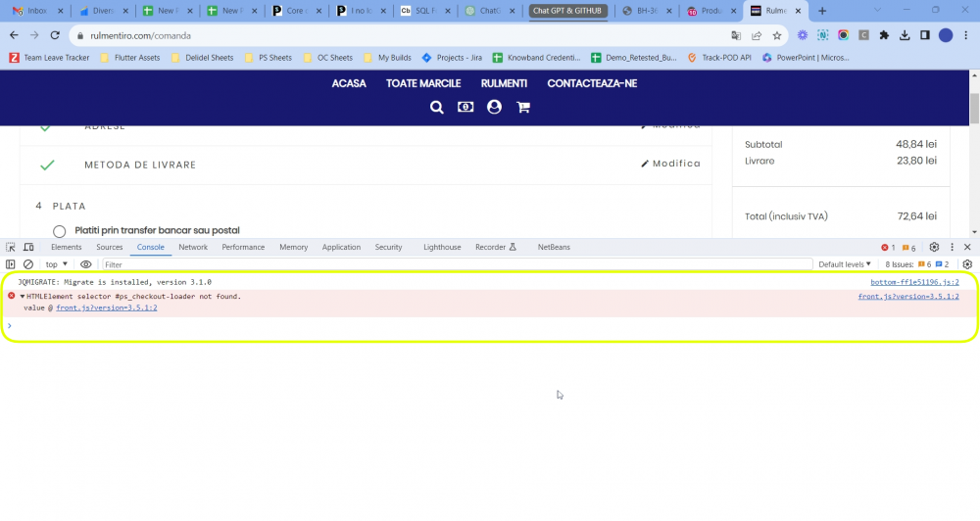Click the console Filter input field
The width and height of the screenshot is (980, 521).
[457, 264]
